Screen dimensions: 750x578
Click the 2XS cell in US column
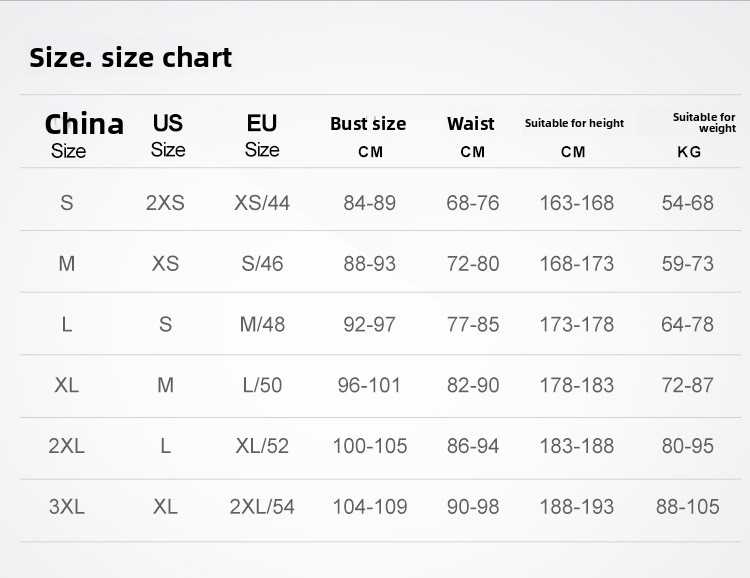point(165,203)
